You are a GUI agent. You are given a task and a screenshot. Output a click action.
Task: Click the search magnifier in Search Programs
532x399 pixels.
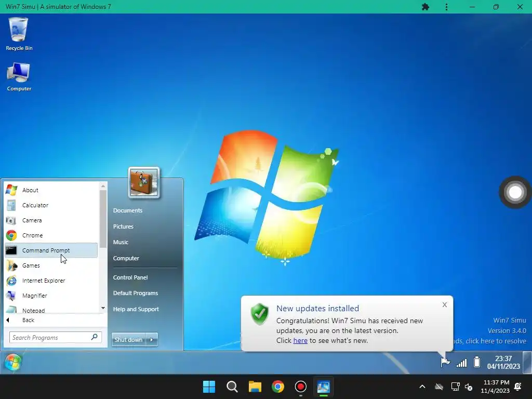click(95, 337)
